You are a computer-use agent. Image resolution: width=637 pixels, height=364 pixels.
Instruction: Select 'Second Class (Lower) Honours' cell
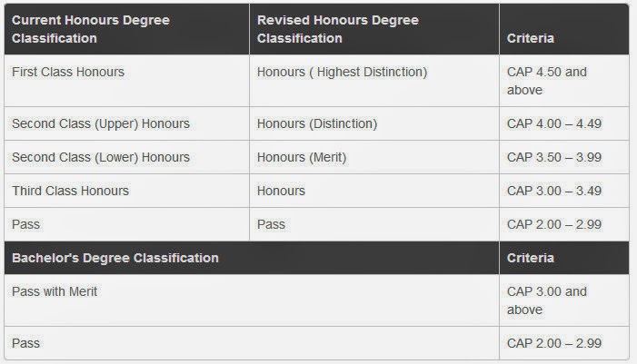[100, 157]
